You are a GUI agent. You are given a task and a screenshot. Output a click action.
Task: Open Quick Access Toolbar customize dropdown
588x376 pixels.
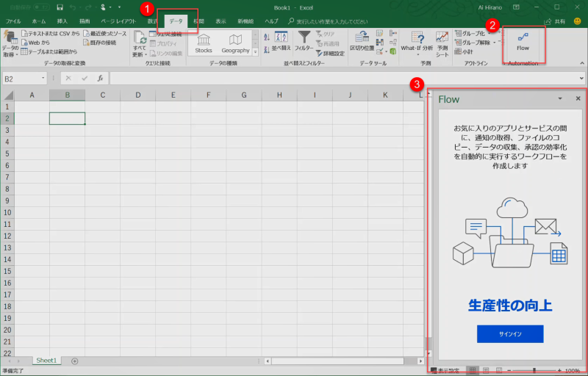pos(119,7)
